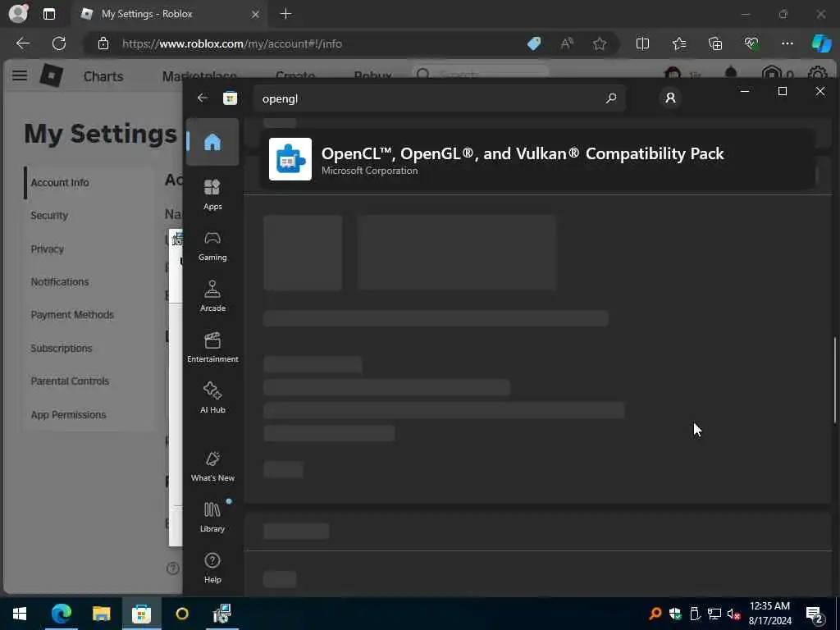840x630 pixels.
Task: Open the Favorites list in Edge toolbar
Action: (678, 43)
